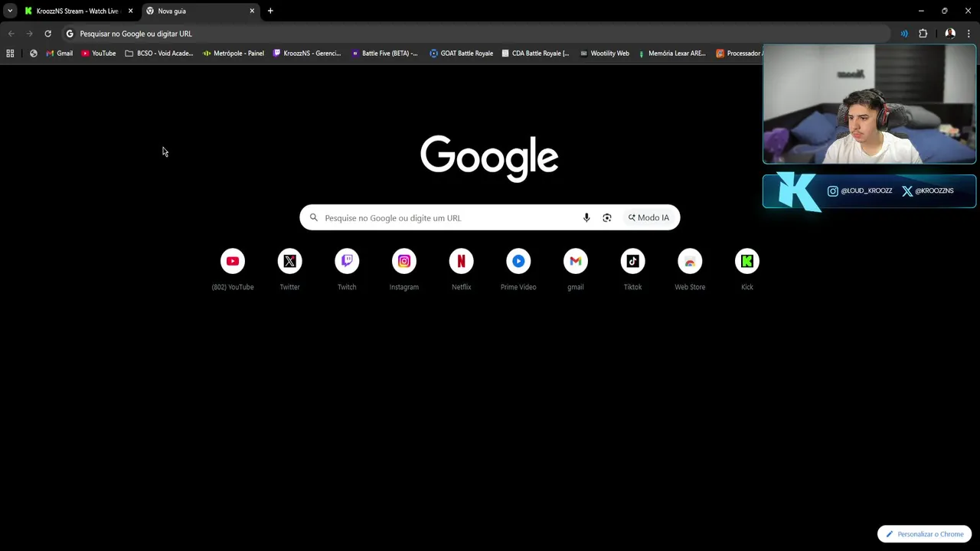980x551 pixels.
Task: Open the KroozzNS - Gerenci... bookmark
Action: pos(307,54)
